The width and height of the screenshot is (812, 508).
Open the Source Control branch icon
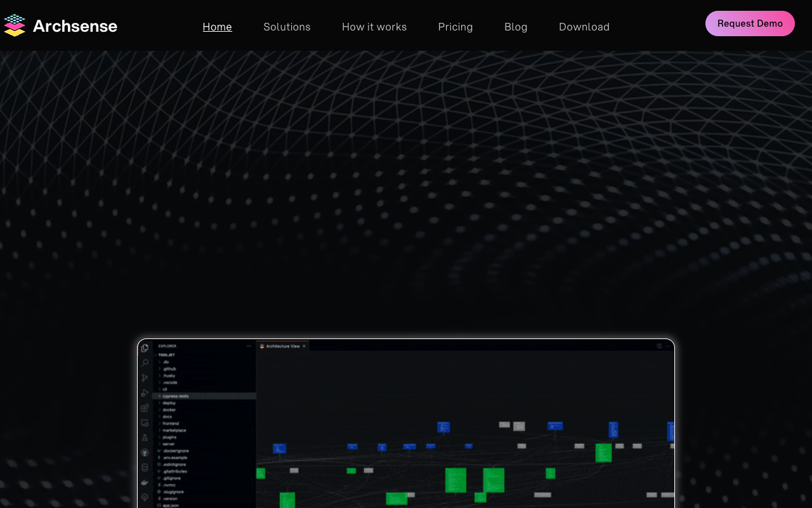tap(145, 378)
